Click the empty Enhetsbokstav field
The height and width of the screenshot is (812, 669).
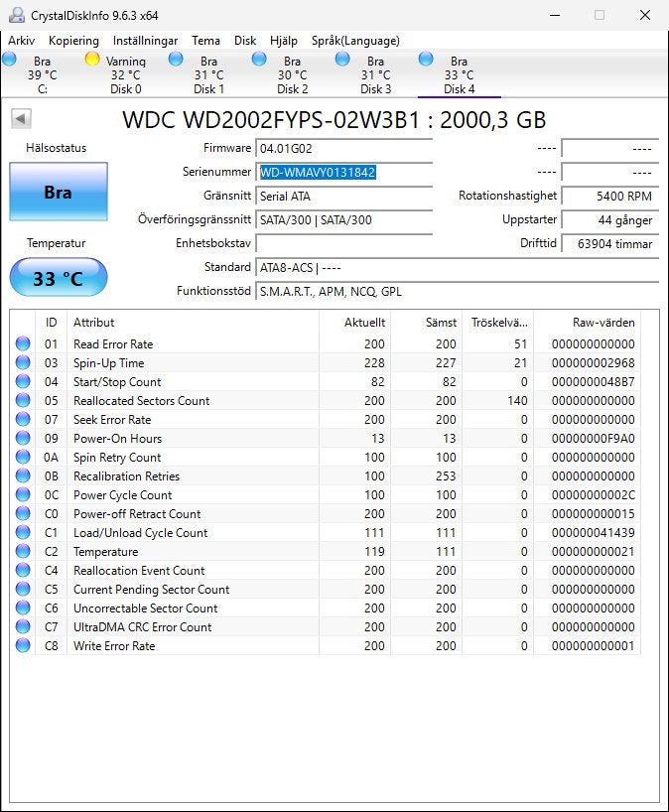343,243
